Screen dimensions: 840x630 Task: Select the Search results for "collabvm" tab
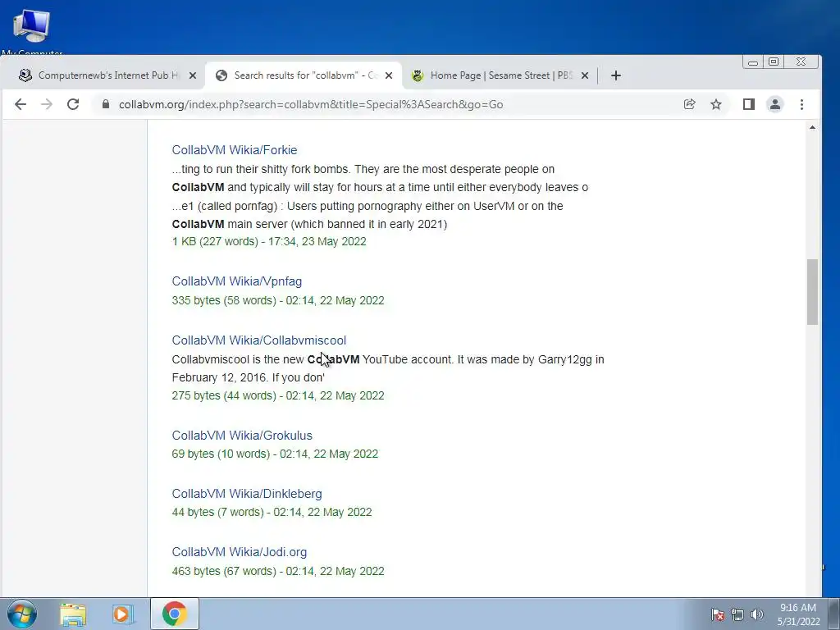(x=304, y=75)
